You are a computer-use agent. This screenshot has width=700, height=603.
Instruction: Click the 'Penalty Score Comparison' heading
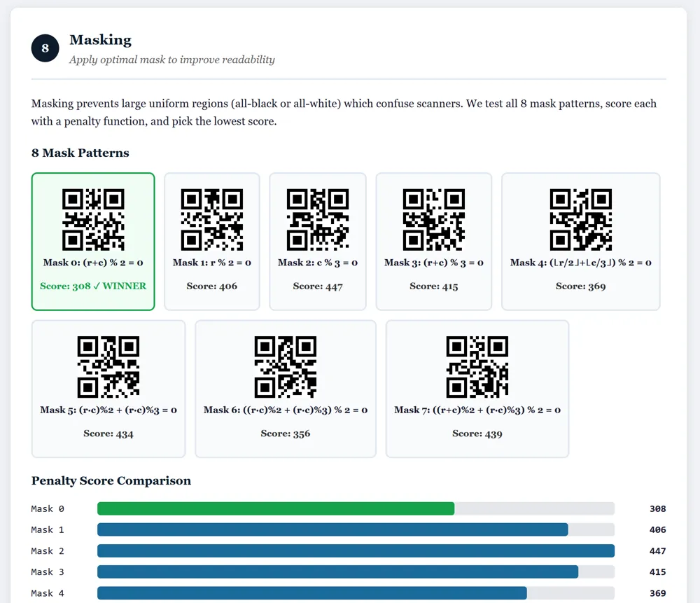[x=111, y=480]
